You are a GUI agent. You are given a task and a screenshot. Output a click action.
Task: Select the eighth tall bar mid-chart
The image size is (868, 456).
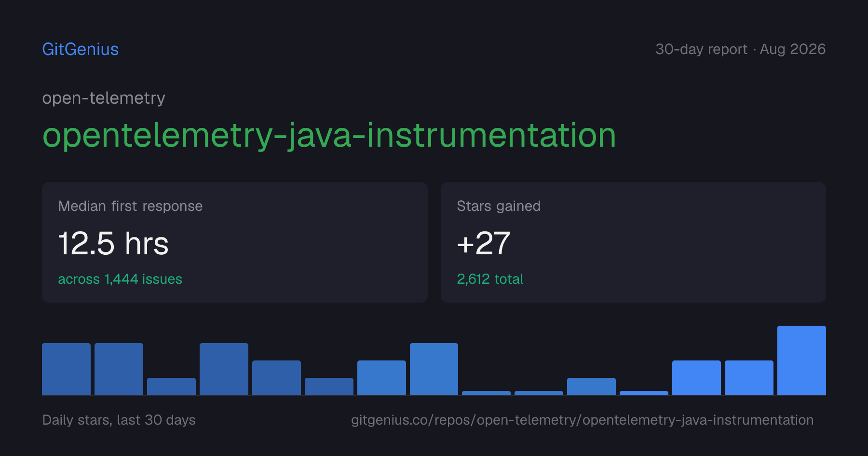tap(434, 369)
